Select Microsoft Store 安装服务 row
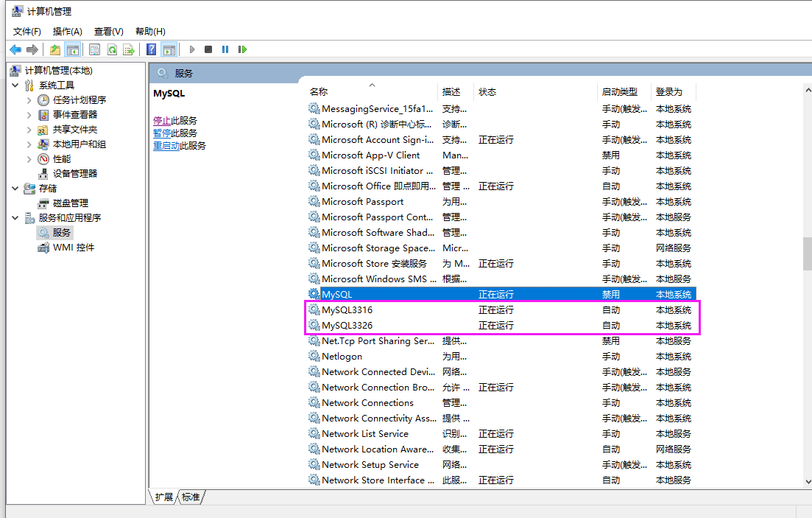 (501, 264)
